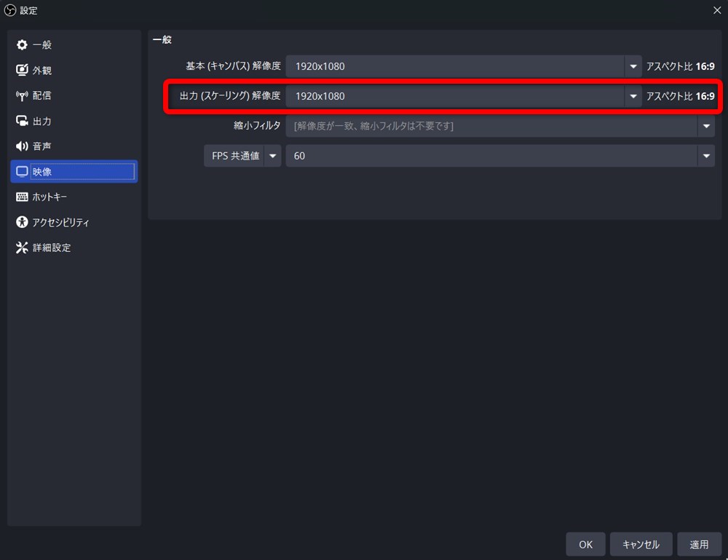Close the 設定 dialog window
728x560 pixels.
coord(717,10)
